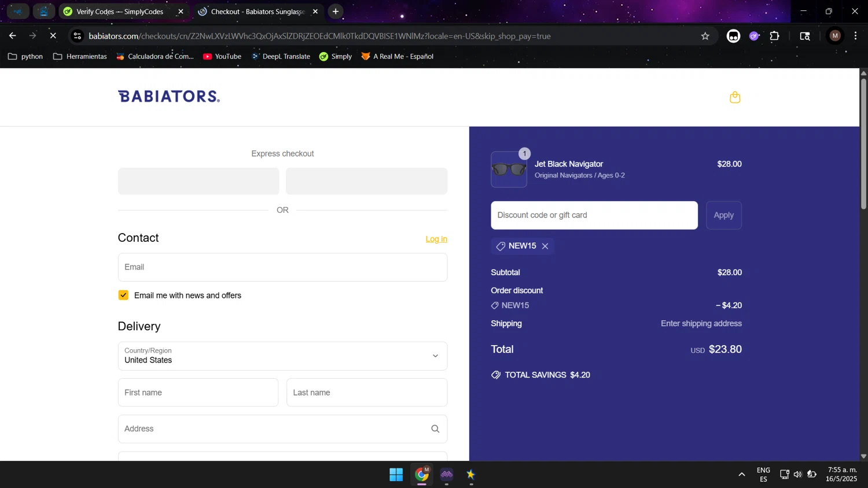The height and width of the screenshot is (488, 868).
Task: Click the first express checkout button placeholder
Action: point(198,181)
